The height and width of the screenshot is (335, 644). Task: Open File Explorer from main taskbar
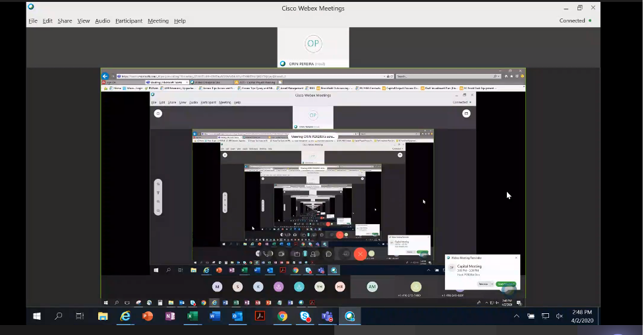click(103, 316)
